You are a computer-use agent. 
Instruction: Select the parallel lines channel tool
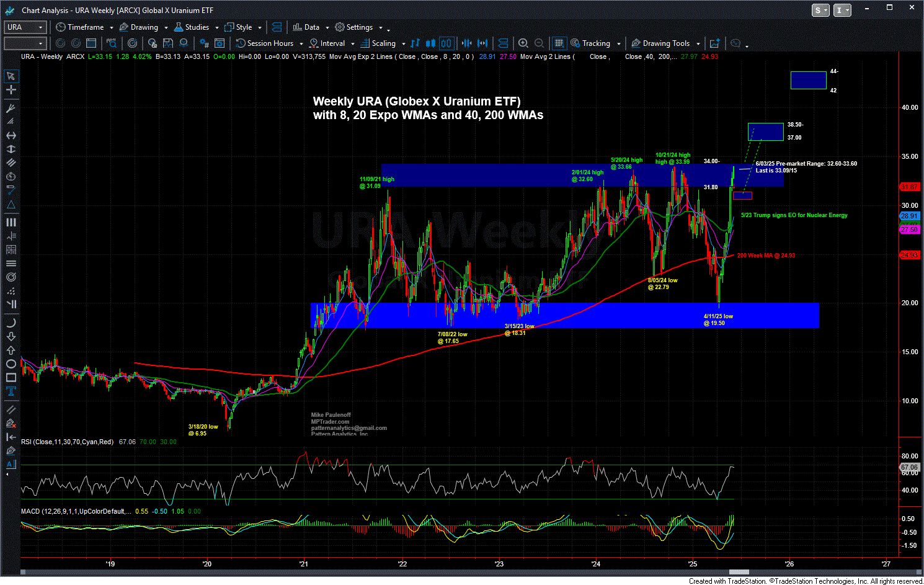tap(11, 163)
